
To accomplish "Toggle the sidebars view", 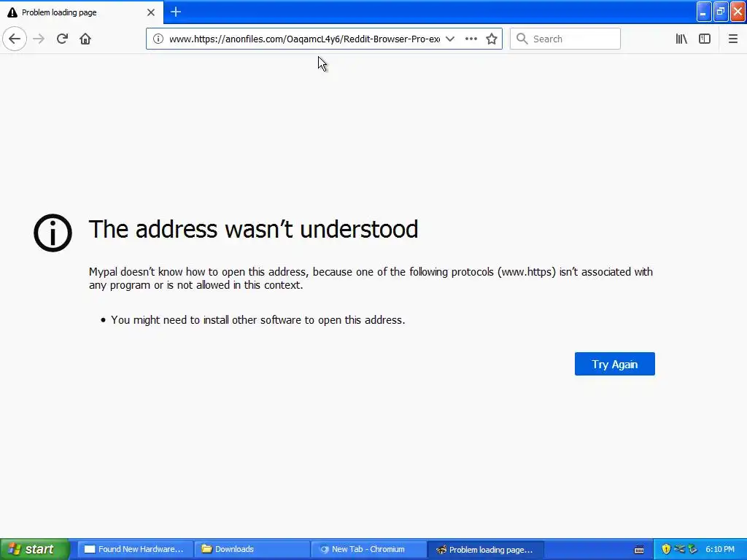I will pos(705,39).
